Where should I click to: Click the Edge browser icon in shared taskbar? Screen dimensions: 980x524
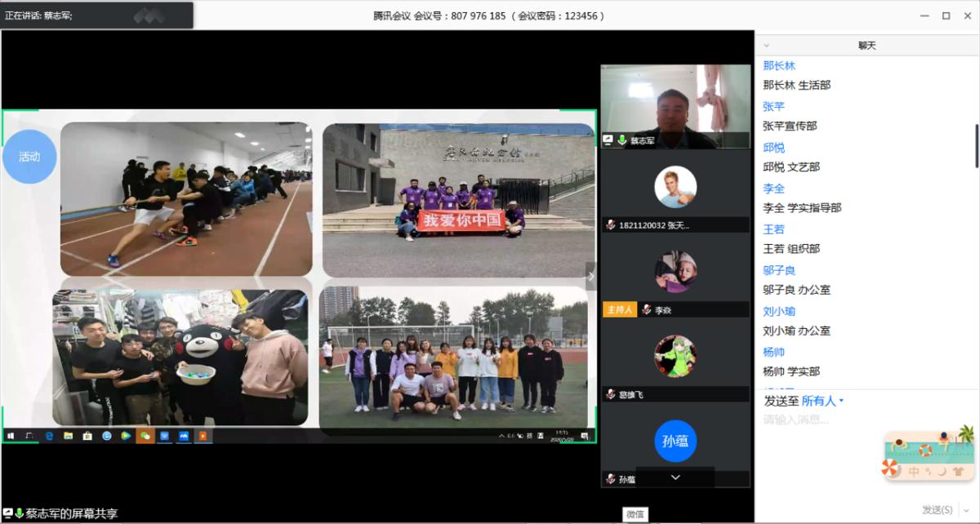[x=49, y=436]
